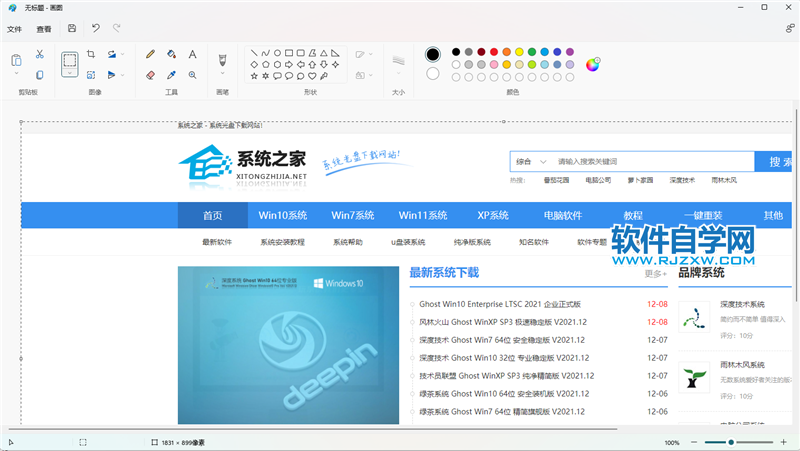Select the rectangular Selection tool
The height and width of the screenshot is (451, 800).
69,61
